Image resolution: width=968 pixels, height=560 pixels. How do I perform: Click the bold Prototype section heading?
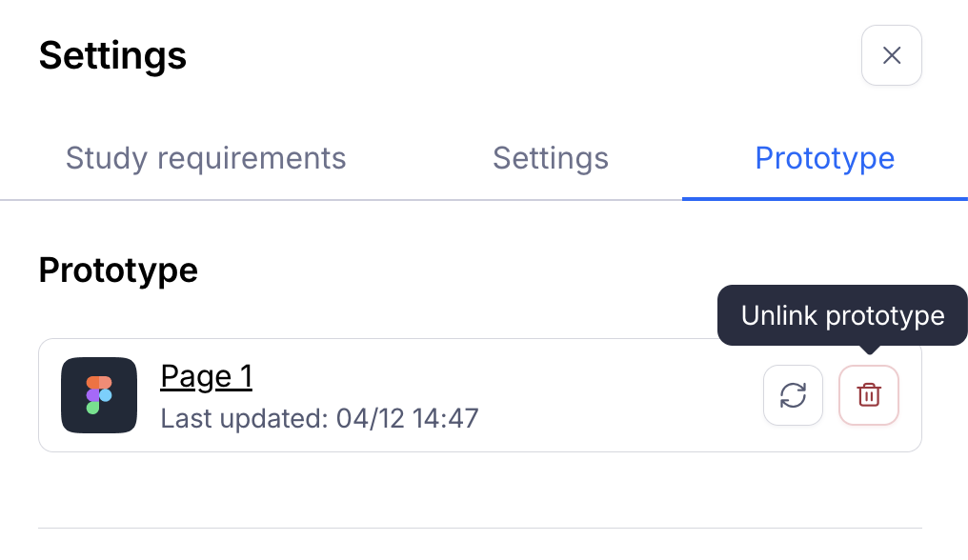pyautogui.click(x=118, y=270)
